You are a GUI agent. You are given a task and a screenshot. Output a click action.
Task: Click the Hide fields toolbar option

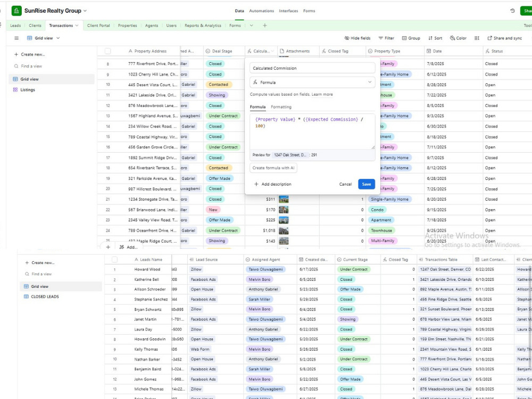tap(358, 38)
